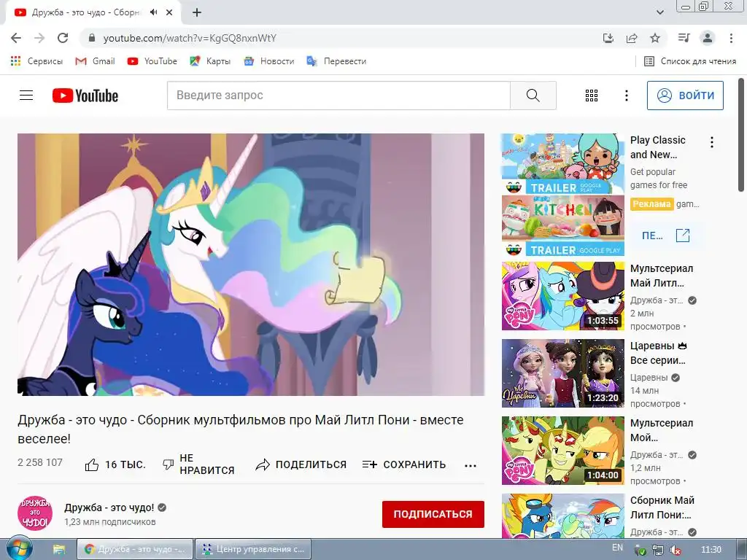Viewport: 747px width, 560px height.
Task: Click the muted volume tray icon
Action: point(675,550)
